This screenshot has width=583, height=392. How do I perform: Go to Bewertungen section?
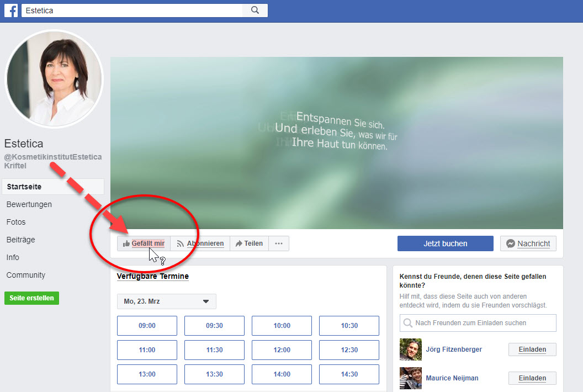click(29, 204)
